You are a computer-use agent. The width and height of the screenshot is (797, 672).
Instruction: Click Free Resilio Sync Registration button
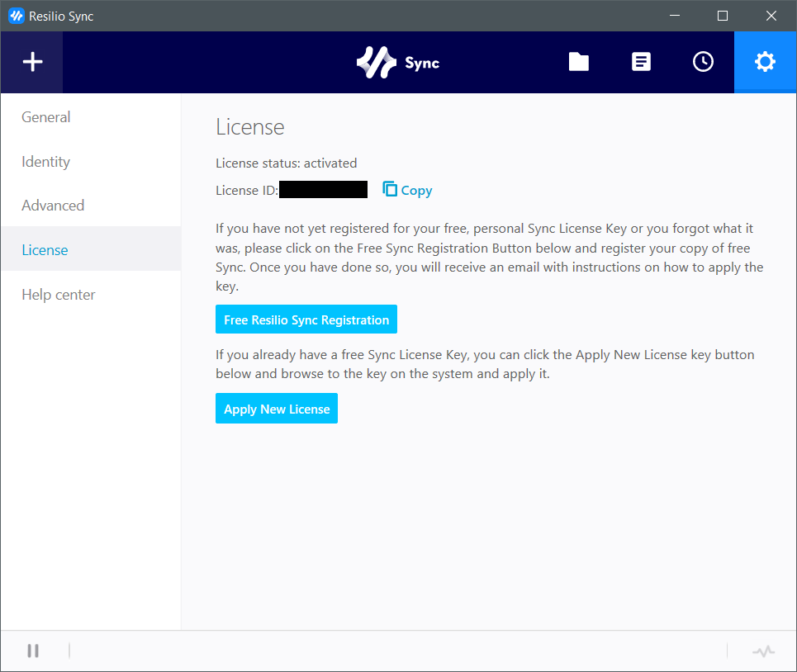tap(306, 319)
